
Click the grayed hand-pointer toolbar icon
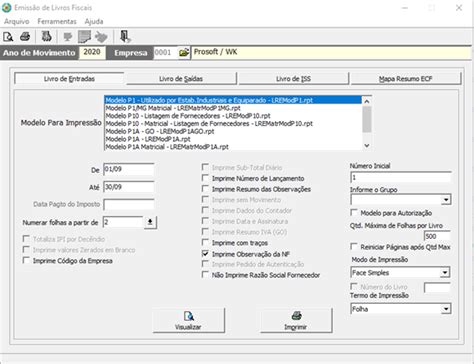101,37
